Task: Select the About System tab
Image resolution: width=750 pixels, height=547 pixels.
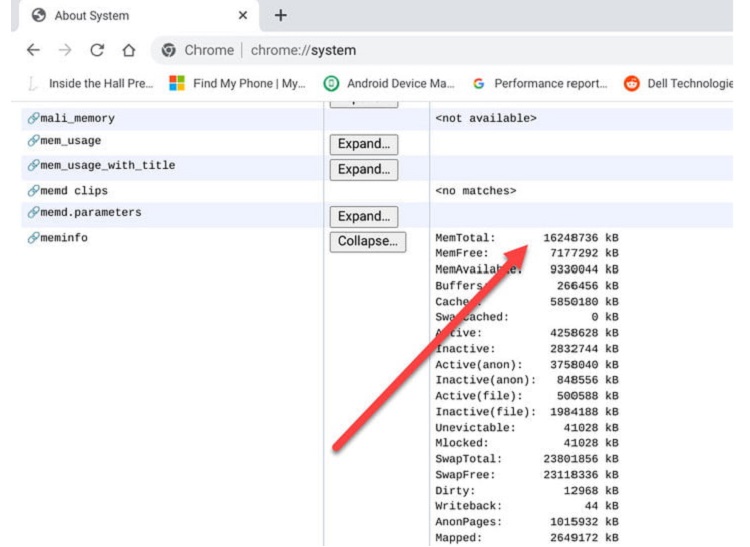Action: pyautogui.click(x=120, y=16)
